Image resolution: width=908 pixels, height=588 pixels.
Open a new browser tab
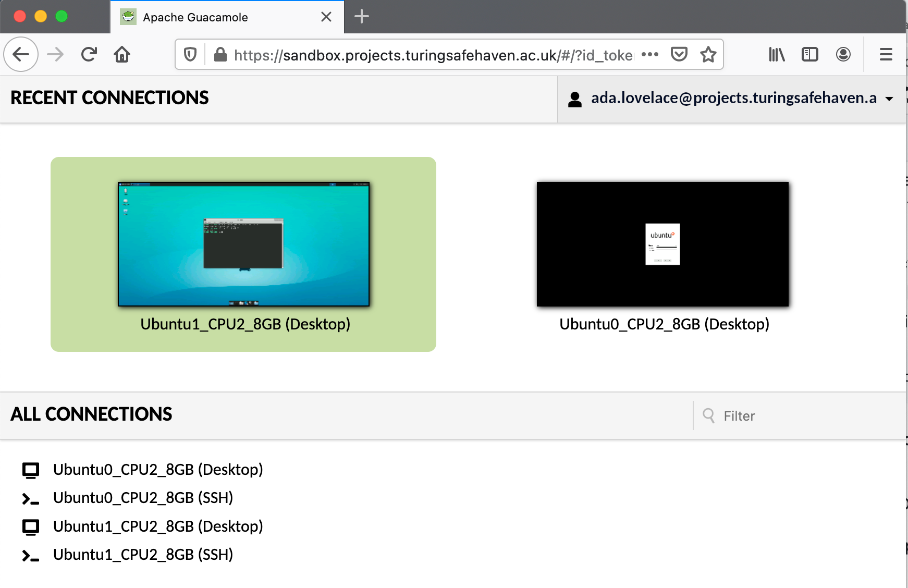362,17
